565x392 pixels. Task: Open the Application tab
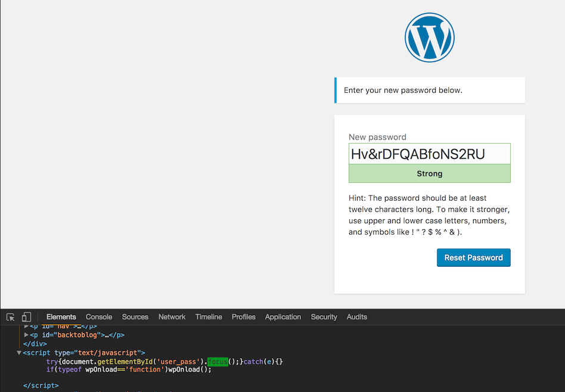(283, 317)
